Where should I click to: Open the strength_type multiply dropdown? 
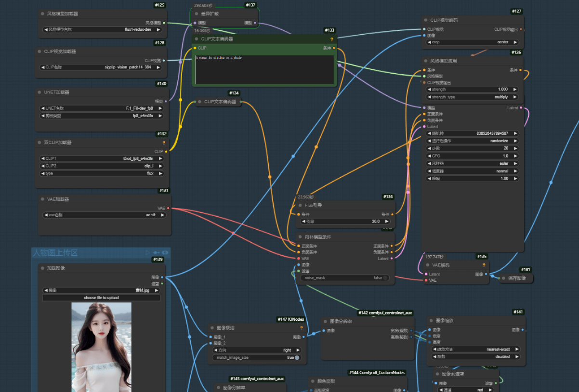(x=473, y=97)
